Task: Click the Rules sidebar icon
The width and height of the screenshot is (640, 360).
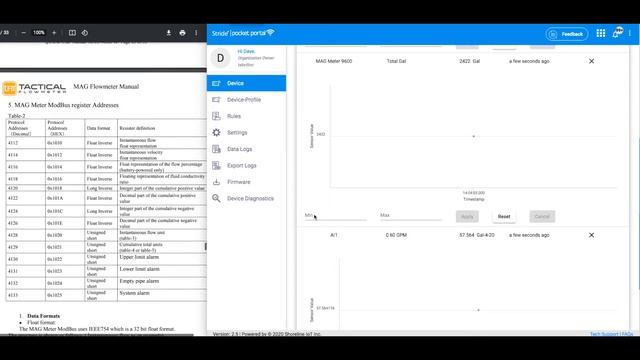Action: click(216, 116)
